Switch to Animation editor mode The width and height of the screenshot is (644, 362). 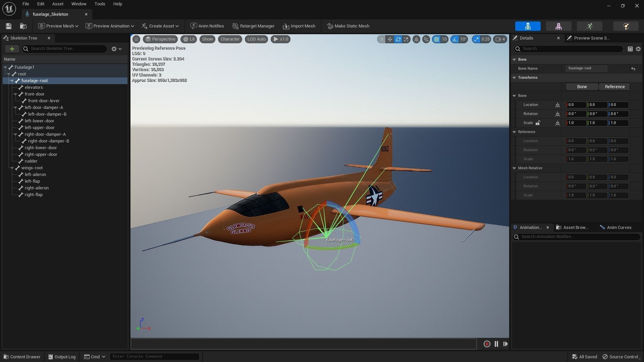click(589, 26)
